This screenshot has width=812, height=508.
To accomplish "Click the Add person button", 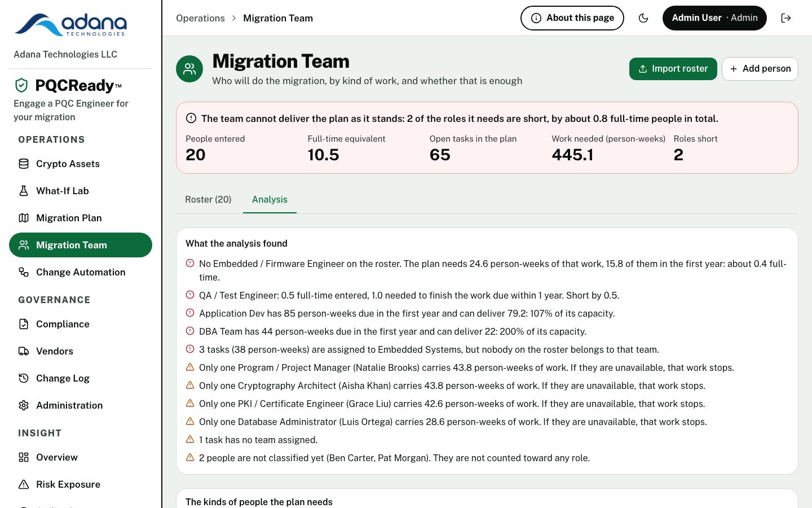I will click(760, 69).
